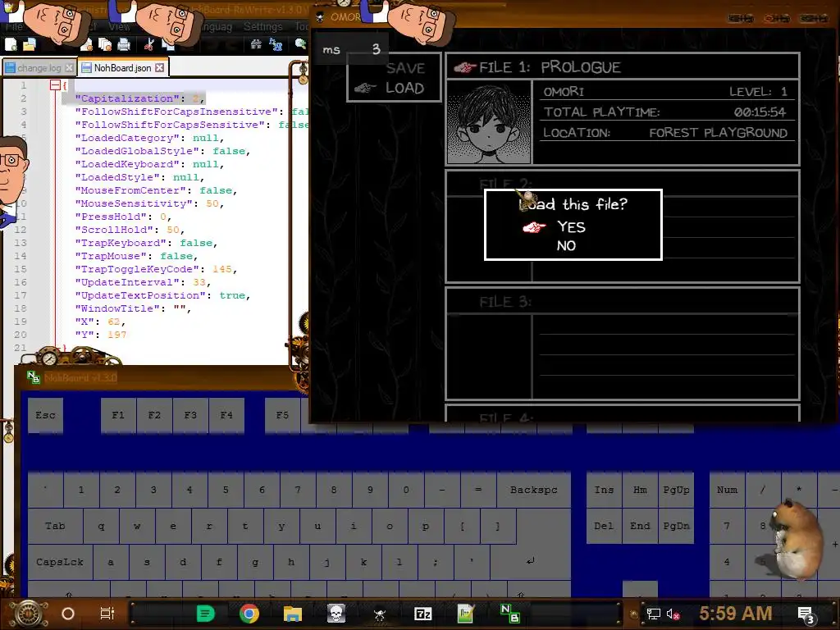The image size is (840, 630).
Task: Select the LOAD option in OMORI menu
Action: coord(404,88)
